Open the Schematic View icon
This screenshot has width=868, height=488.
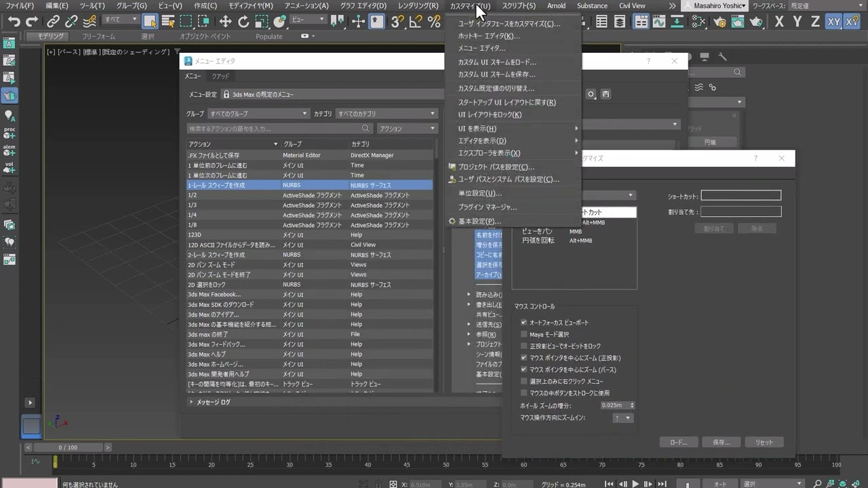[x=676, y=22]
